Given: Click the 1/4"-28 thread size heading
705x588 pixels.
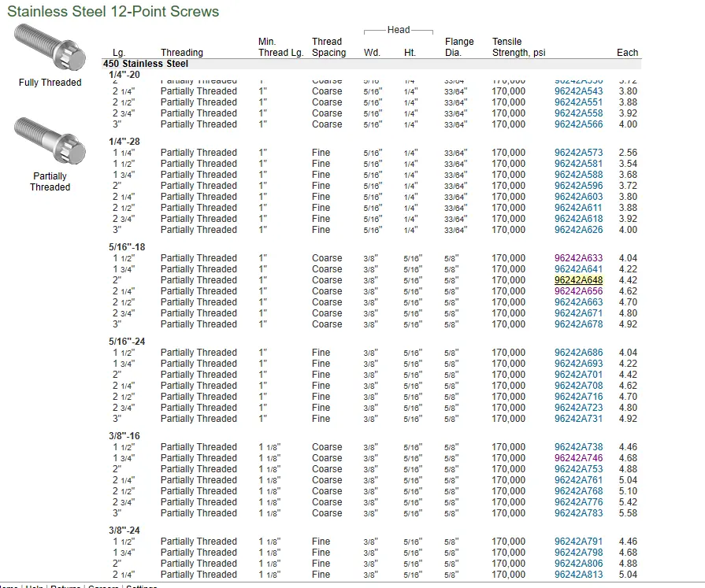Looking at the screenshot, I should pos(124,142).
